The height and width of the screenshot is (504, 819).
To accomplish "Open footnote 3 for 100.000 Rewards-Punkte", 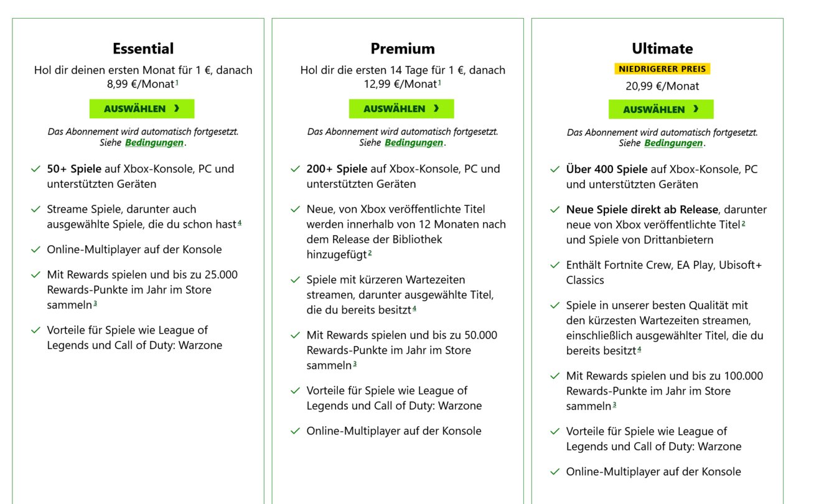I will point(614,405).
